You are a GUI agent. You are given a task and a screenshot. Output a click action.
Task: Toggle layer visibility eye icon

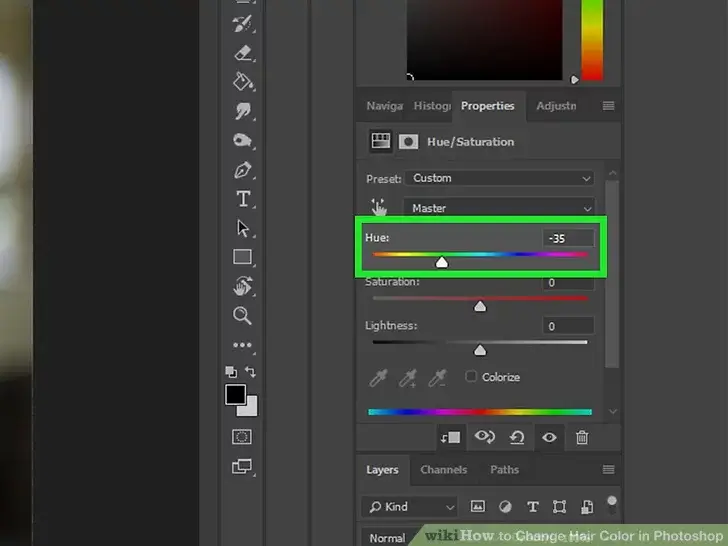tap(549, 437)
